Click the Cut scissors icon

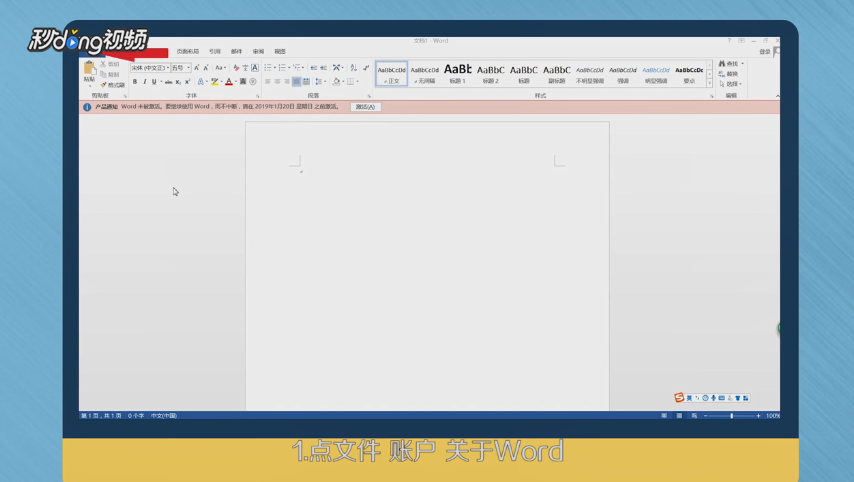point(103,64)
